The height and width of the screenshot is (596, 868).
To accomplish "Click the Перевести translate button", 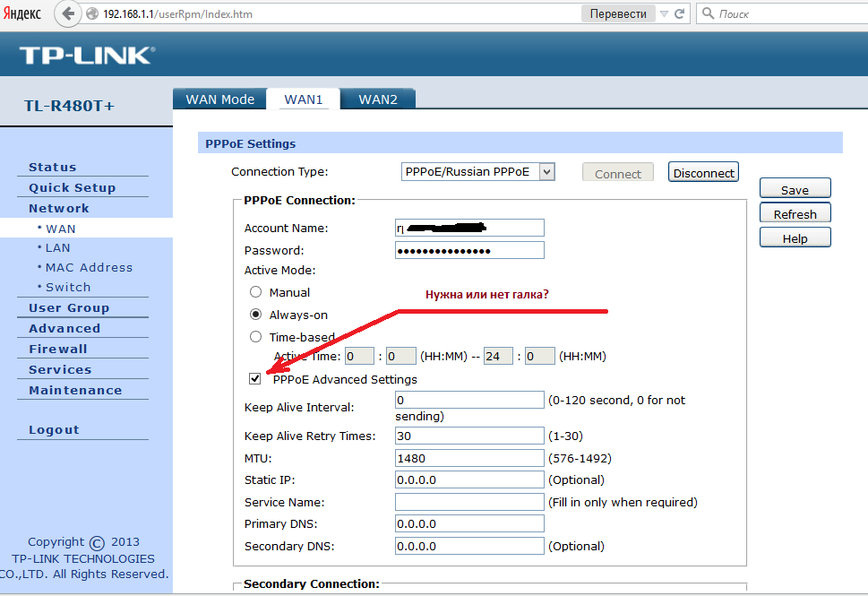I will (x=618, y=13).
